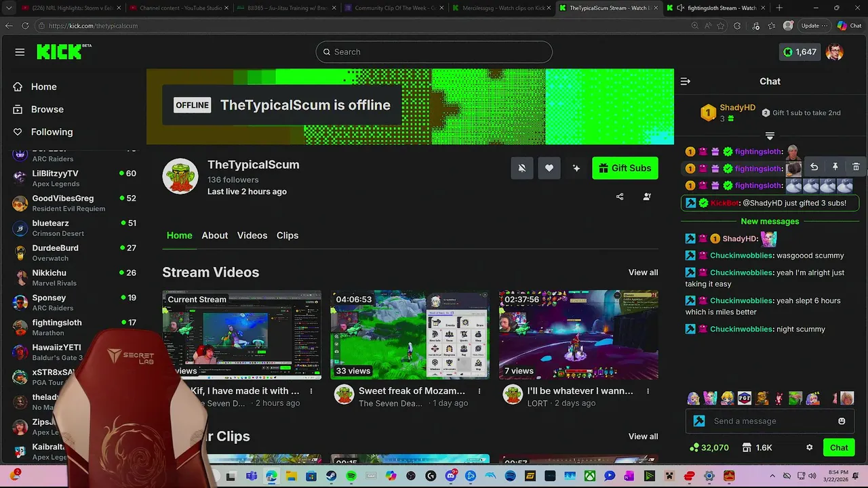Open DurdeeBurd channel in sidebar
868x488 pixels.
coord(73,253)
